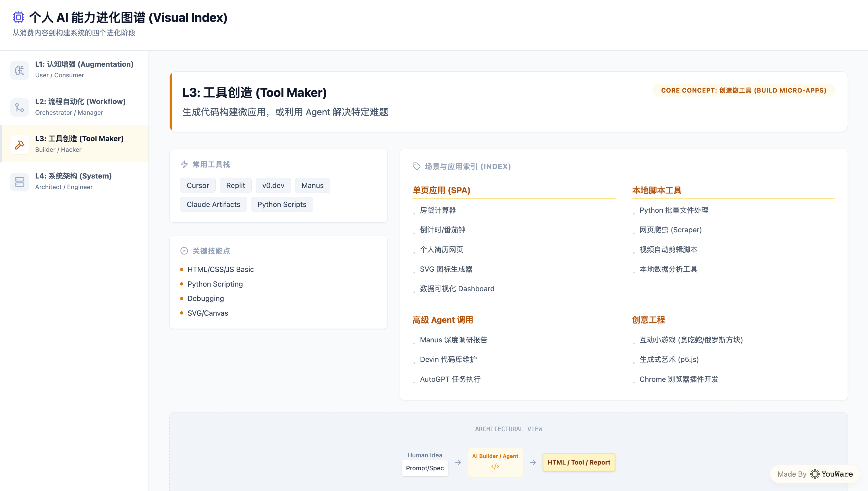Click the Claude Artifacts tag
The width and height of the screenshot is (868, 491).
click(x=213, y=204)
